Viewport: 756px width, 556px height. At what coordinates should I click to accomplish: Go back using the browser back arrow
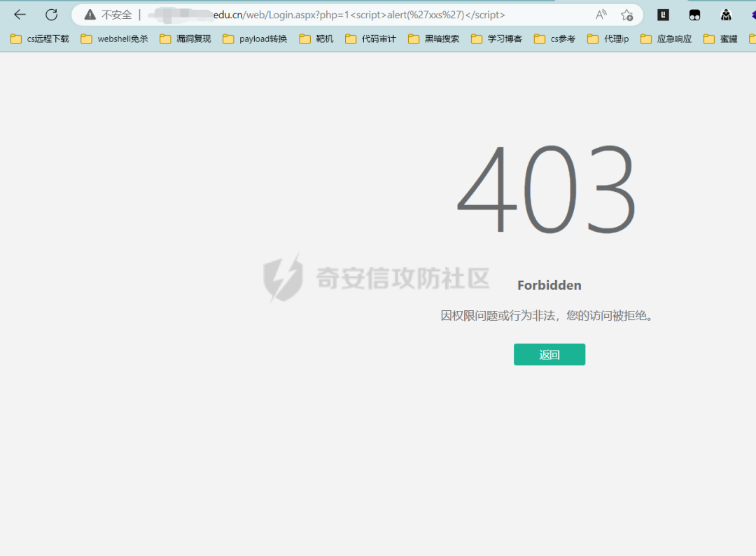[20, 15]
